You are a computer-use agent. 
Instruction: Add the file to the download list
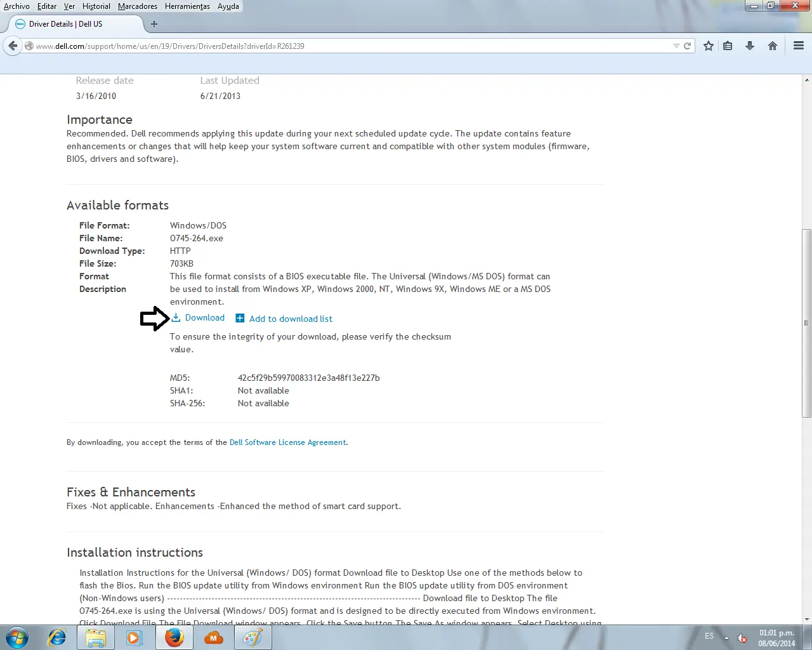(x=284, y=319)
